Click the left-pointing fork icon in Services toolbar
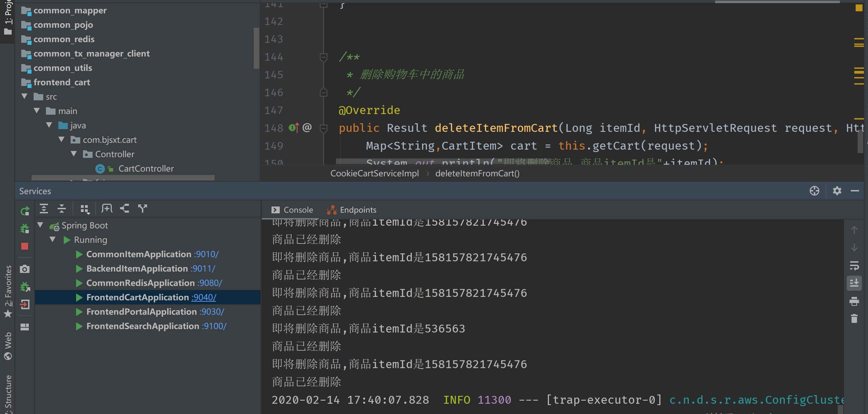Screen dimensions: 868x414 point(124,209)
